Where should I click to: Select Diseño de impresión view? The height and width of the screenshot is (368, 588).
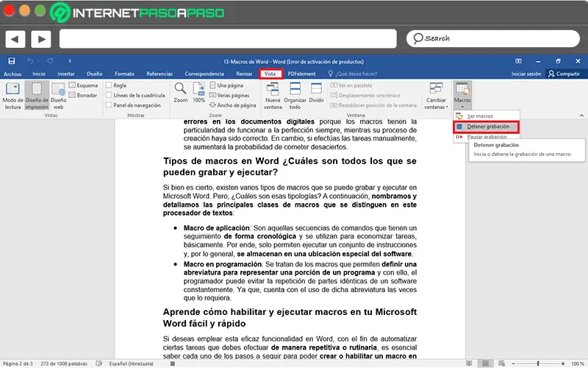click(x=37, y=96)
